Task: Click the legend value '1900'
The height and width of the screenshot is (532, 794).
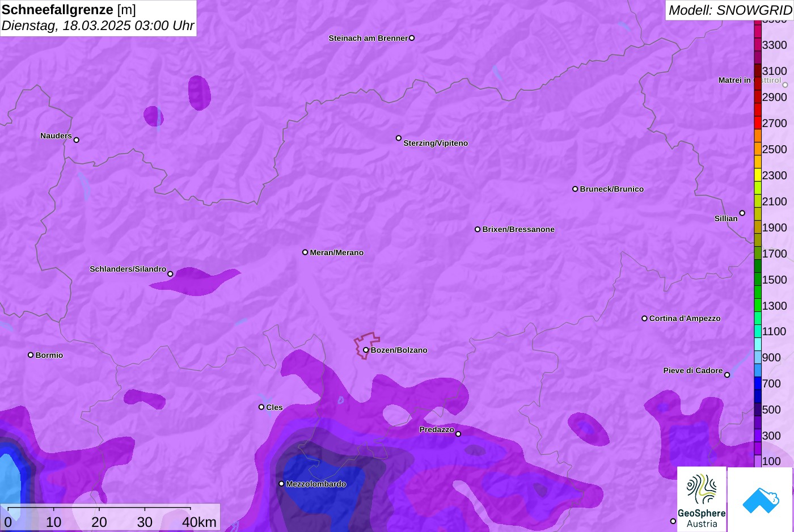Action: pos(775,227)
